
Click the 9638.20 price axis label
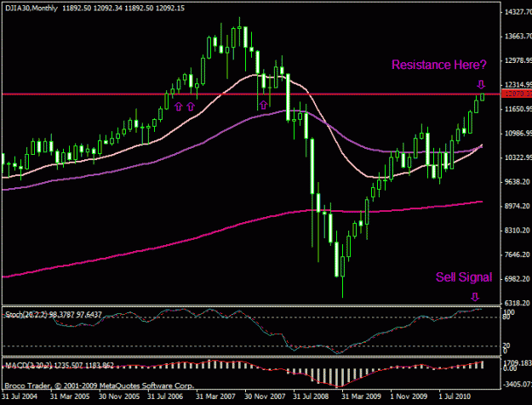pos(518,182)
